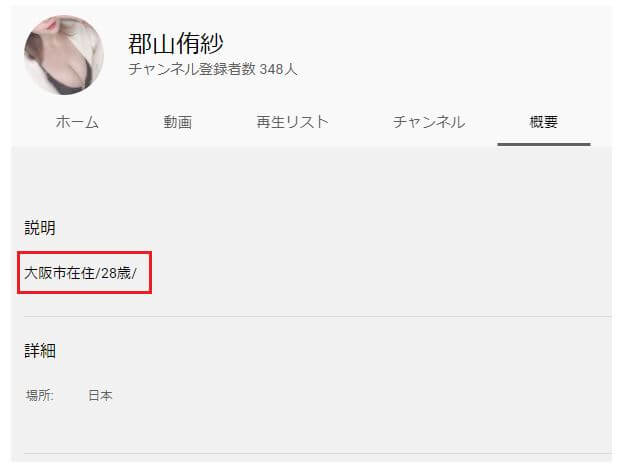Click the チャンネル登録者数 label text

(192, 69)
